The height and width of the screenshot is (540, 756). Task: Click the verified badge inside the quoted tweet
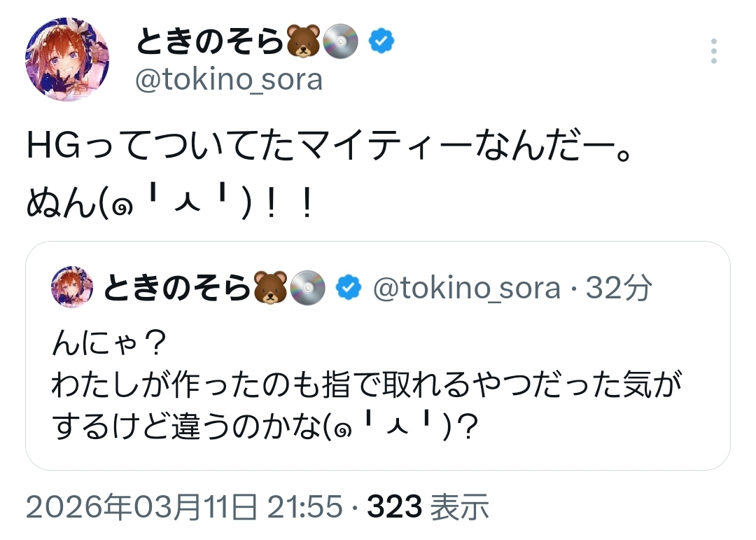click(349, 287)
